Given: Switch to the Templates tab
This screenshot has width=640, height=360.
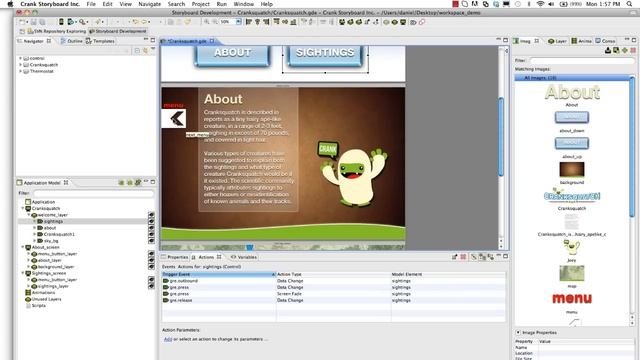Looking at the screenshot, I should [x=100, y=41].
